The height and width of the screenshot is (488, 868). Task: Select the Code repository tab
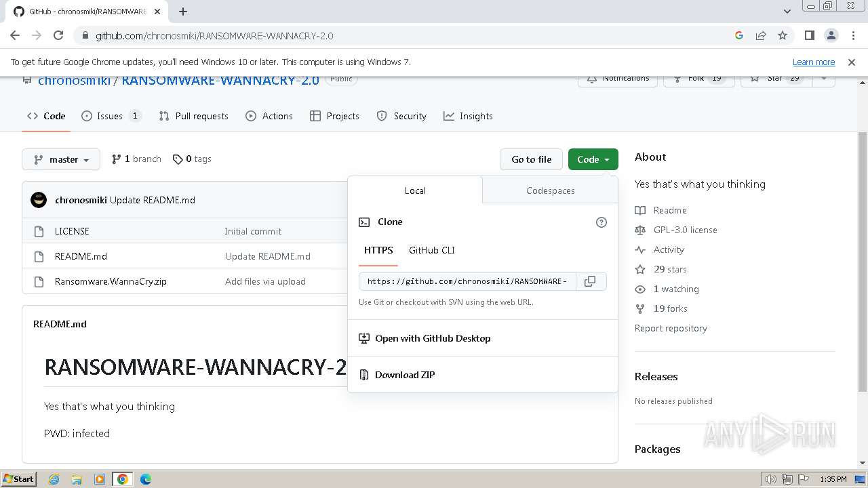46,116
